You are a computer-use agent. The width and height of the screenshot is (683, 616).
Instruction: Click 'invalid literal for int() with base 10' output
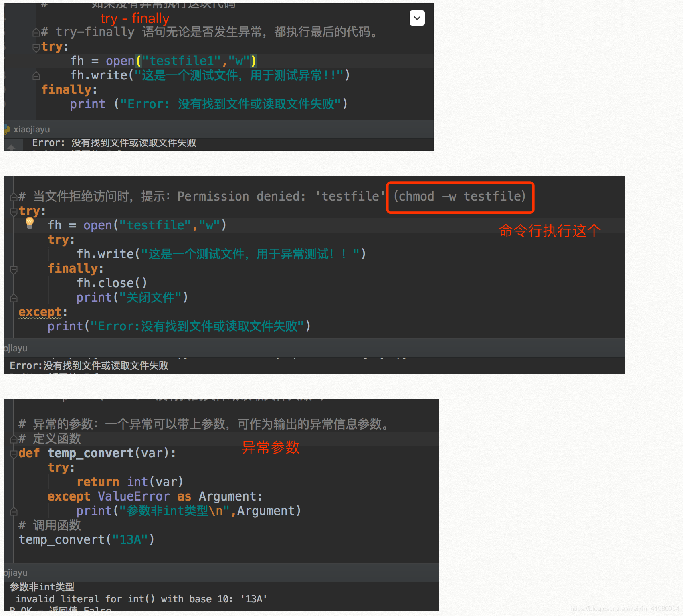click(x=141, y=599)
